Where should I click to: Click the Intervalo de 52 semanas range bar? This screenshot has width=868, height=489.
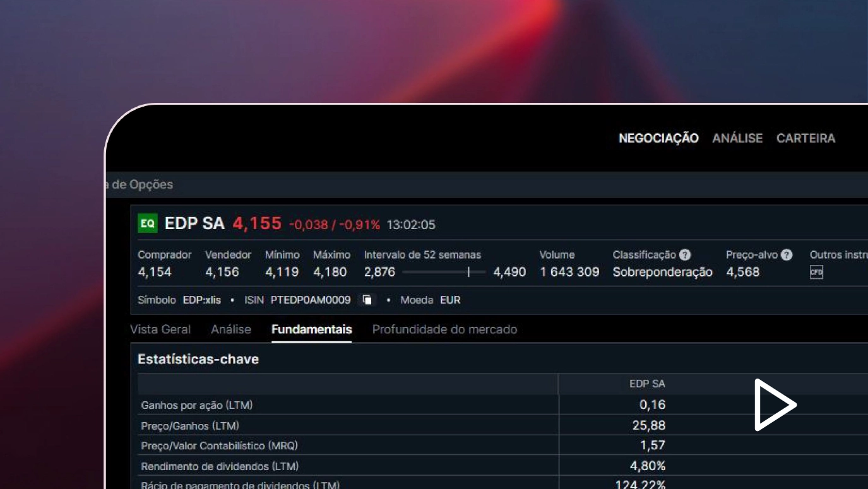(x=444, y=272)
